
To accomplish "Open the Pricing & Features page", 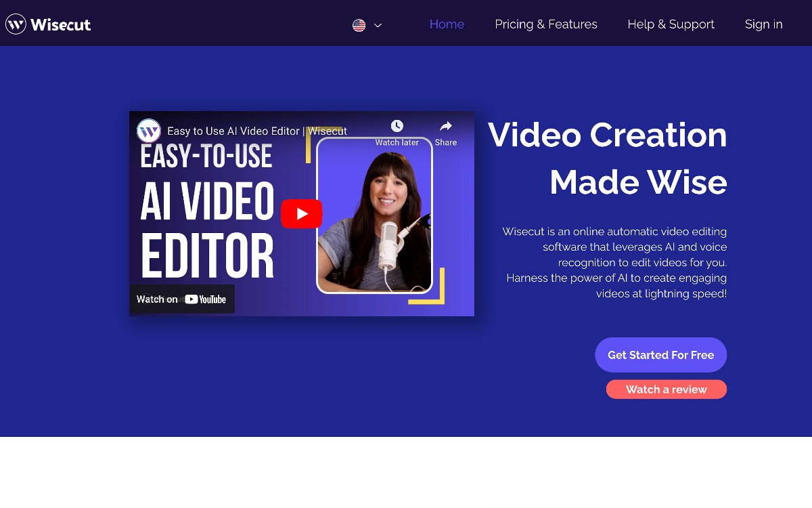I will pyautogui.click(x=546, y=24).
